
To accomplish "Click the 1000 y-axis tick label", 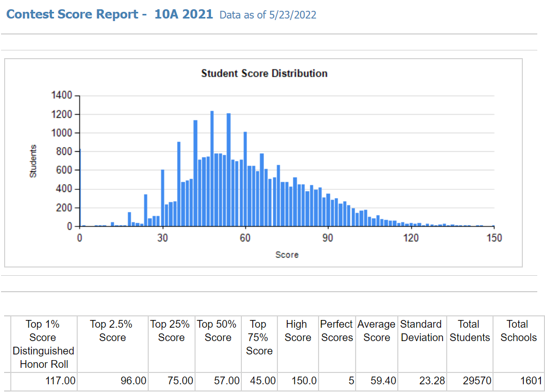I will 62,133.
